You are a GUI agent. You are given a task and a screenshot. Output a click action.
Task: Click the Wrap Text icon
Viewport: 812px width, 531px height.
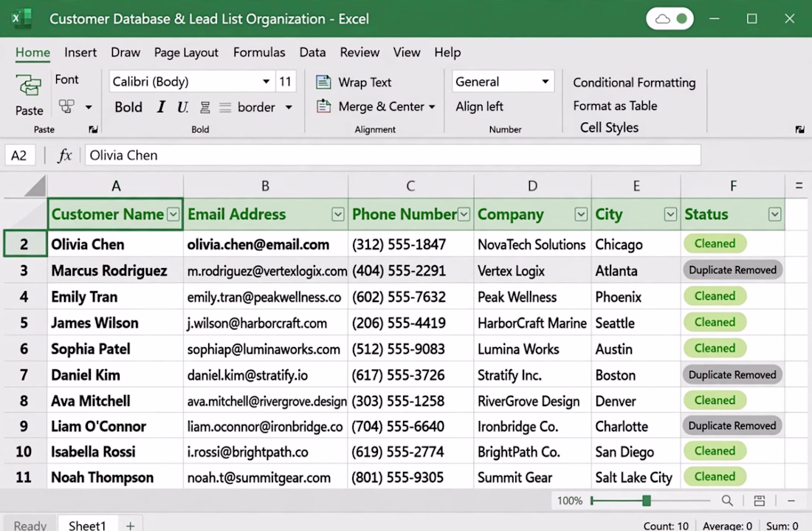point(323,82)
